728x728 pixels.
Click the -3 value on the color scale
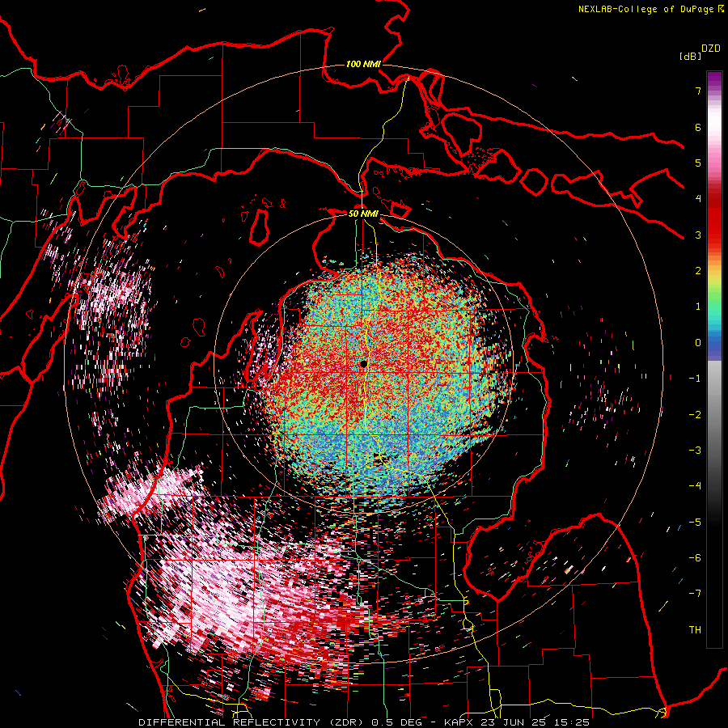695,451
